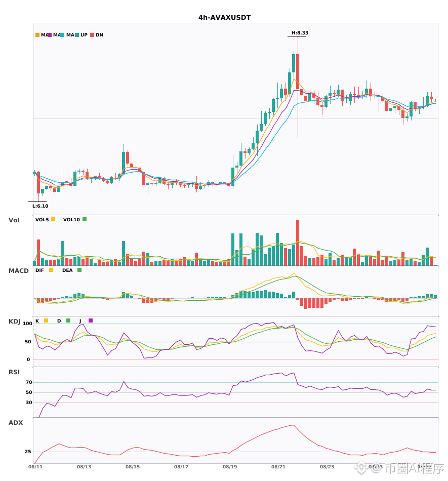Click the red DN legend swatch

(92, 35)
